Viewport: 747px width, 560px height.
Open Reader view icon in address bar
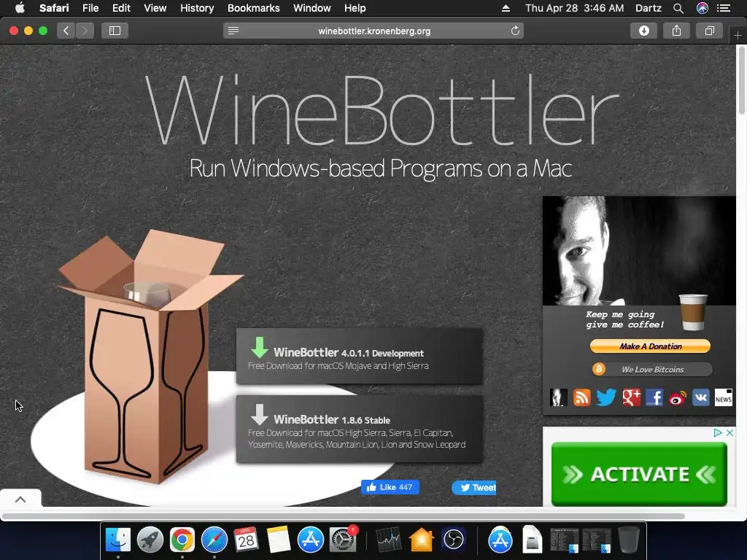click(x=233, y=31)
